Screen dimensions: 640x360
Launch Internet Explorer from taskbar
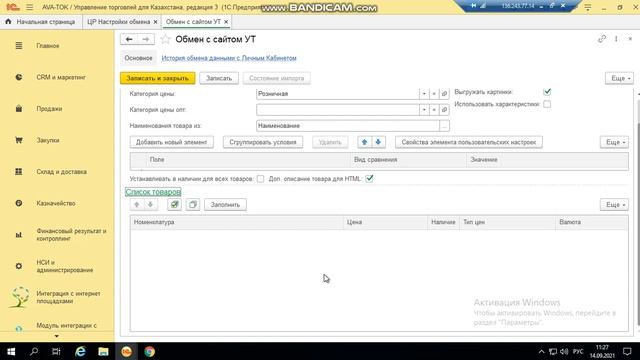(80, 351)
